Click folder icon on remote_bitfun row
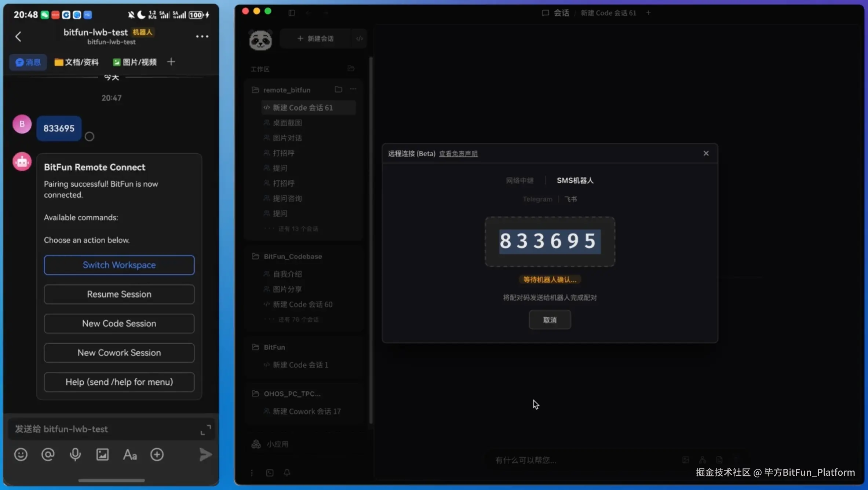The image size is (868, 490). [x=339, y=89]
